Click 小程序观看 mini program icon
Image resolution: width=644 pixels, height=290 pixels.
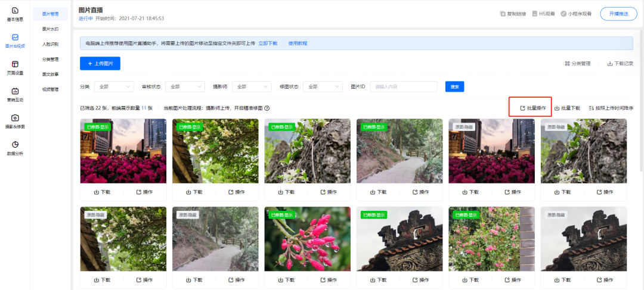click(577, 14)
